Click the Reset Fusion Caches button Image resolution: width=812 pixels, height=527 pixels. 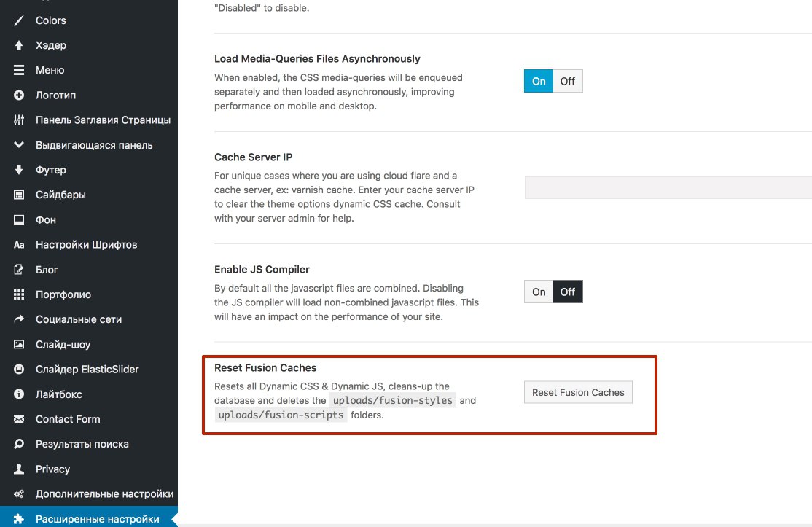click(x=578, y=392)
